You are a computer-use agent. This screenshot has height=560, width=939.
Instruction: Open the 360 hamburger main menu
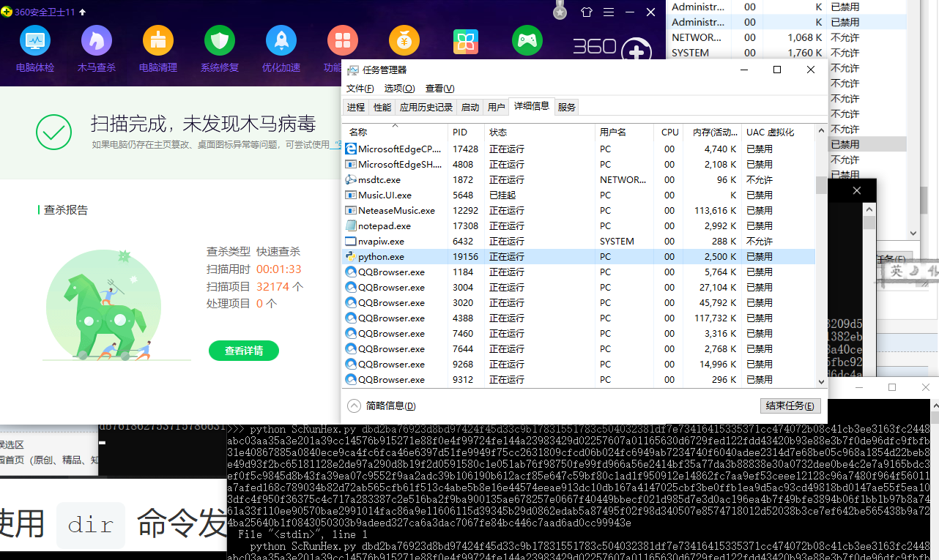pos(609,12)
